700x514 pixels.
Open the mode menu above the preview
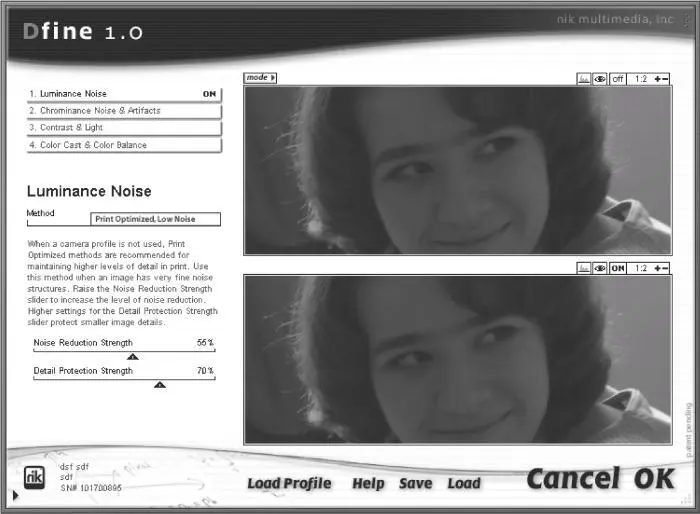260,78
